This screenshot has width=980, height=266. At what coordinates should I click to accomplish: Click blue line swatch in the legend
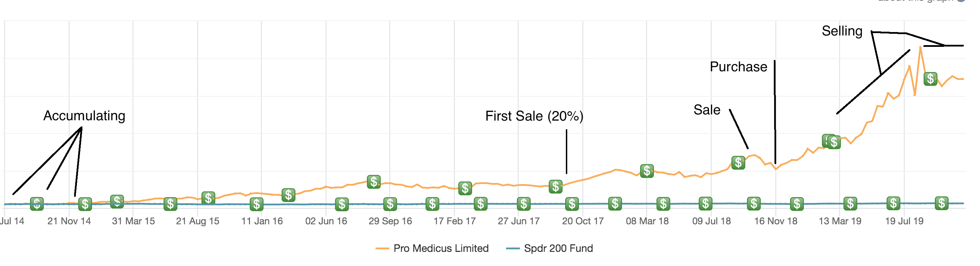click(512, 248)
